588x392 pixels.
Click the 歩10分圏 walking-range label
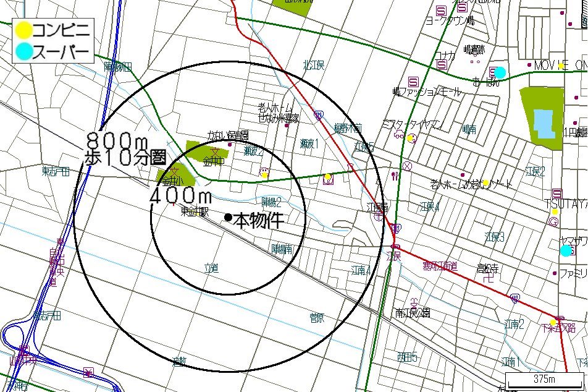pos(125,158)
